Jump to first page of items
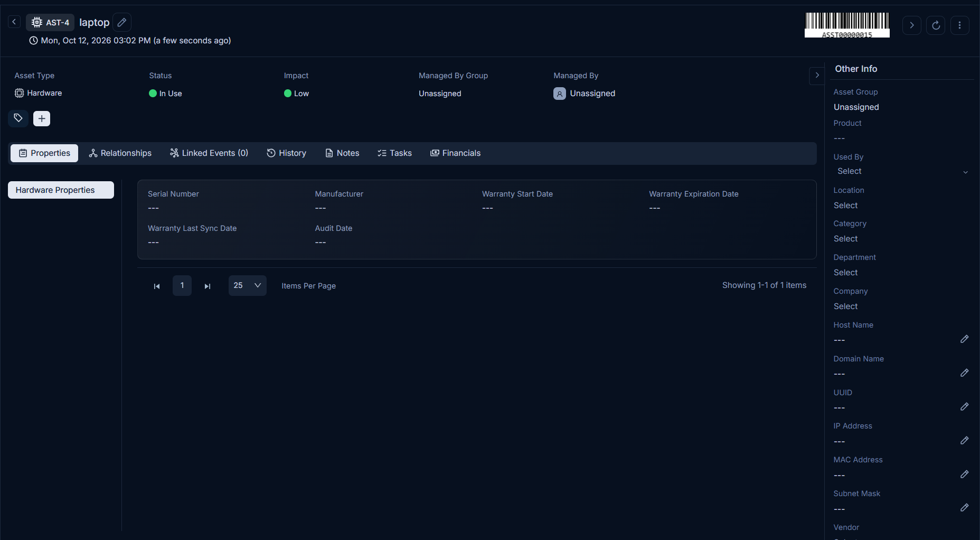Viewport: 980px width, 540px height. pos(157,286)
